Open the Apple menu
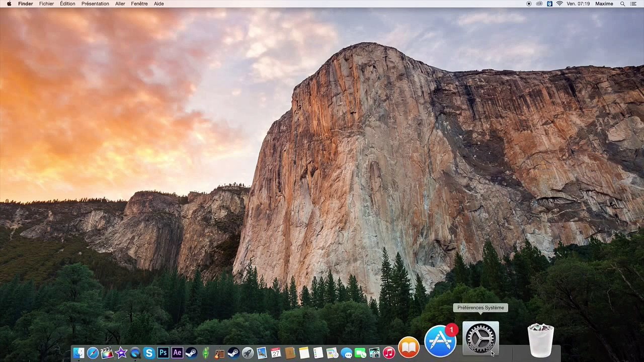The height and width of the screenshot is (362, 644). pos(9,4)
